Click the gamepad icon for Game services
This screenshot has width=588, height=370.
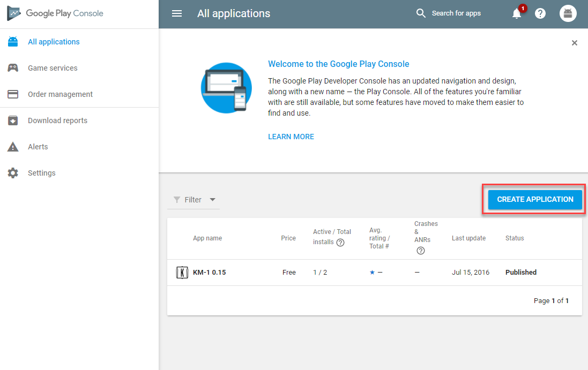13,68
